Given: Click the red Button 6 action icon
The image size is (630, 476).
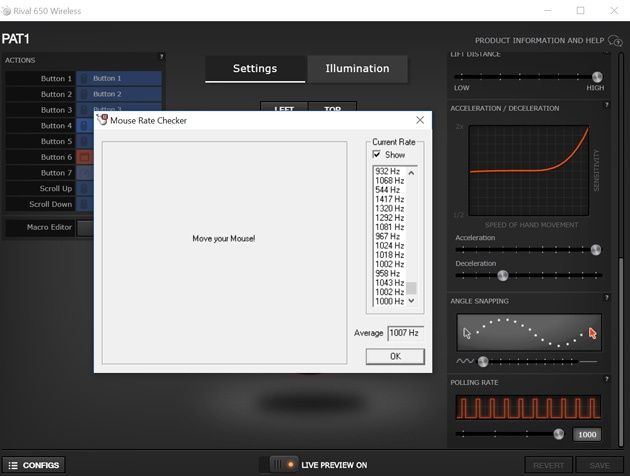Looking at the screenshot, I should (85, 157).
